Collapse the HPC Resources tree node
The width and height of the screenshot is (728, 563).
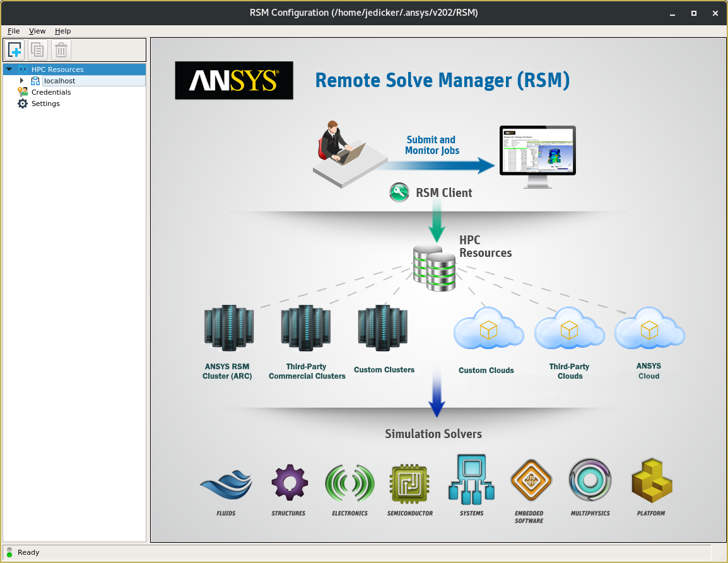click(9, 69)
